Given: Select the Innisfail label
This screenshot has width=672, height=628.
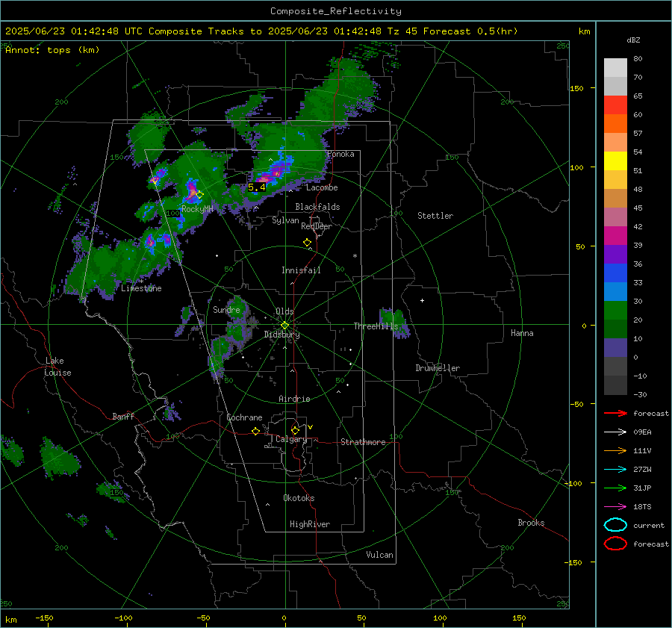Looking at the screenshot, I should coord(301,270).
